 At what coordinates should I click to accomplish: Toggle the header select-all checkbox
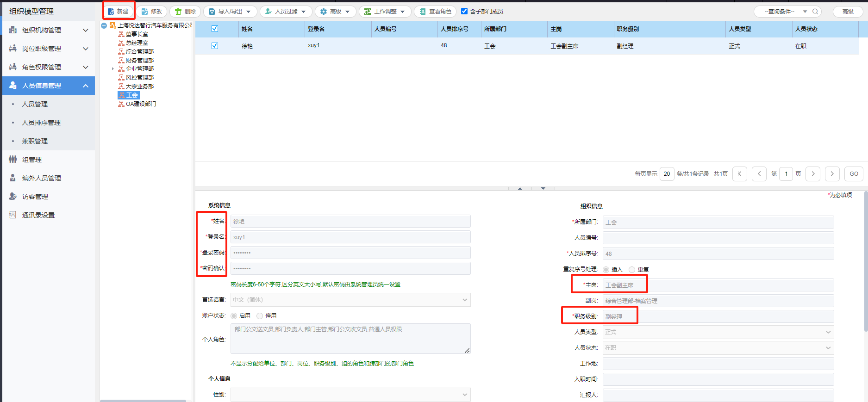point(215,29)
